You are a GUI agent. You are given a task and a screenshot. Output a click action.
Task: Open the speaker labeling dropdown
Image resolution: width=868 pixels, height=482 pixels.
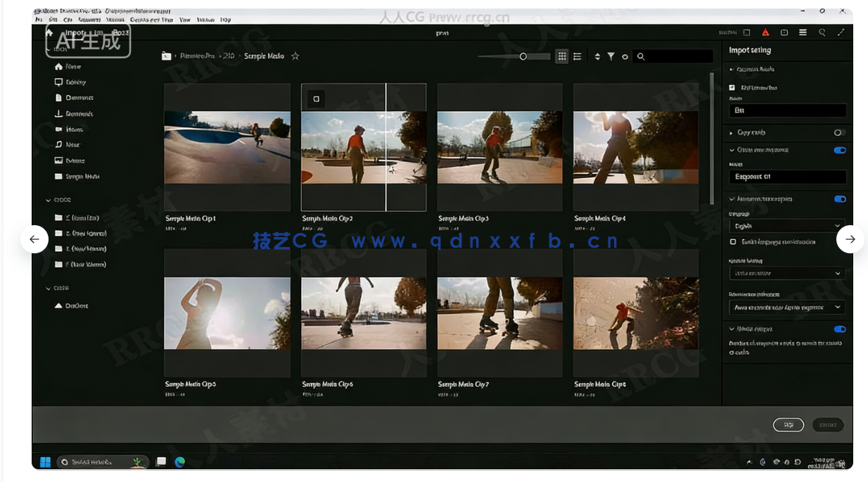tap(787, 273)
